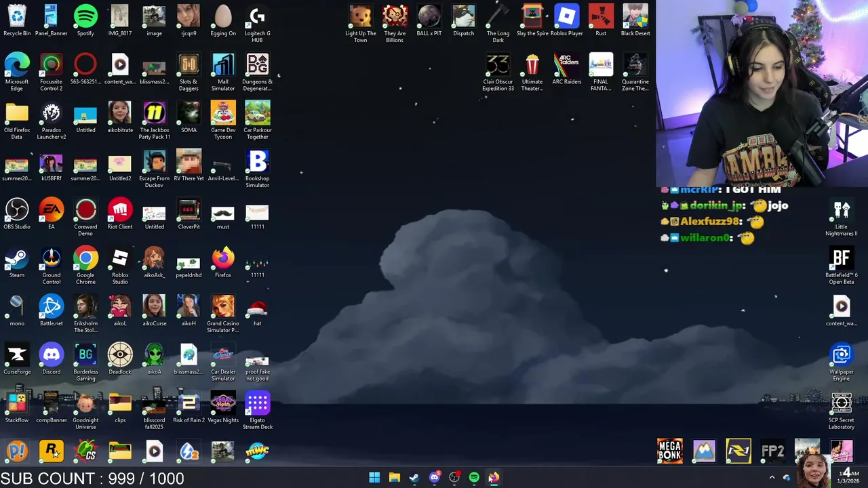Open Vegas Nights shortcut
Screen dimensions: 868x488
(x=223, y=407)
